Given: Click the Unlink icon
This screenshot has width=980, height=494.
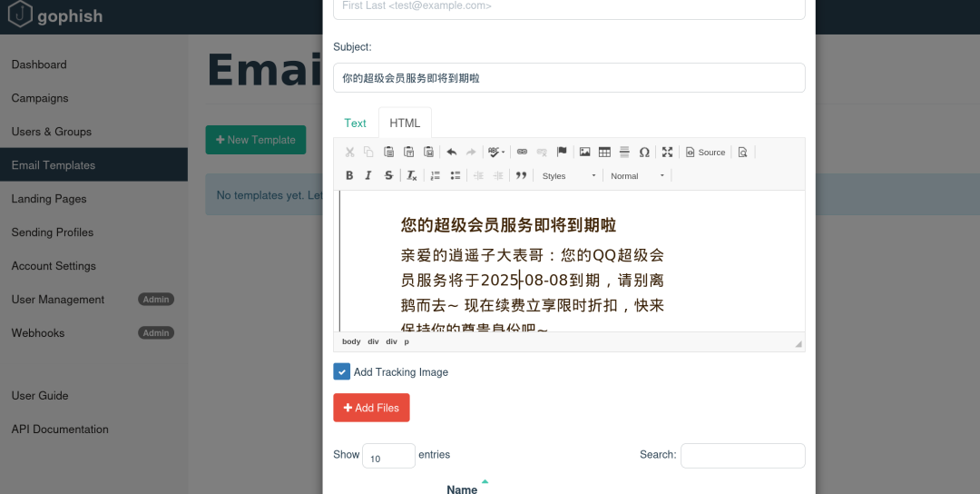Looking at the screenshot, I should pos(542,152).
